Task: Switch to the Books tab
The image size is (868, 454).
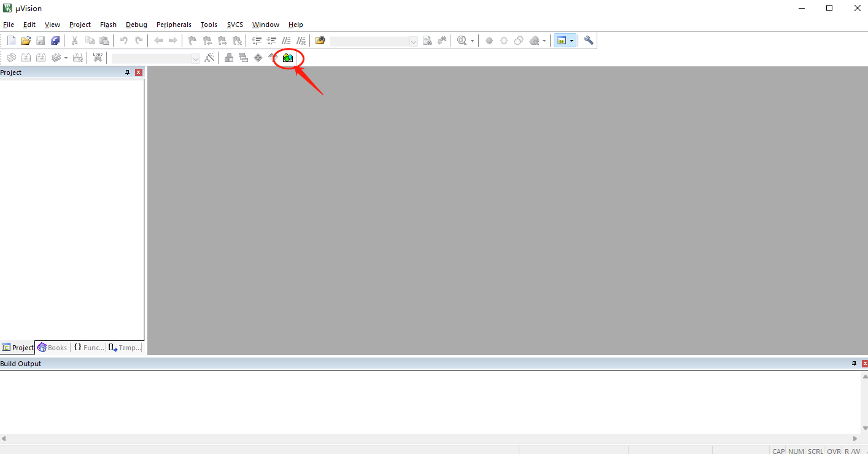Action: point(52,348)
